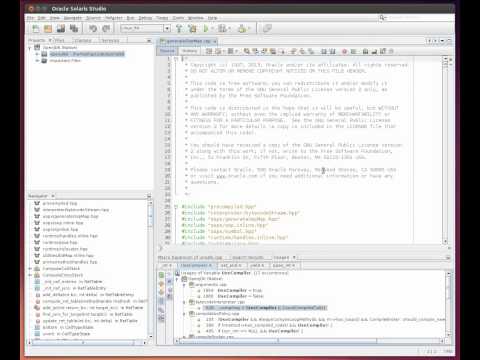Toggle the green refresh button in usages panel
480x360 pixels.
(x=161, y=275)
